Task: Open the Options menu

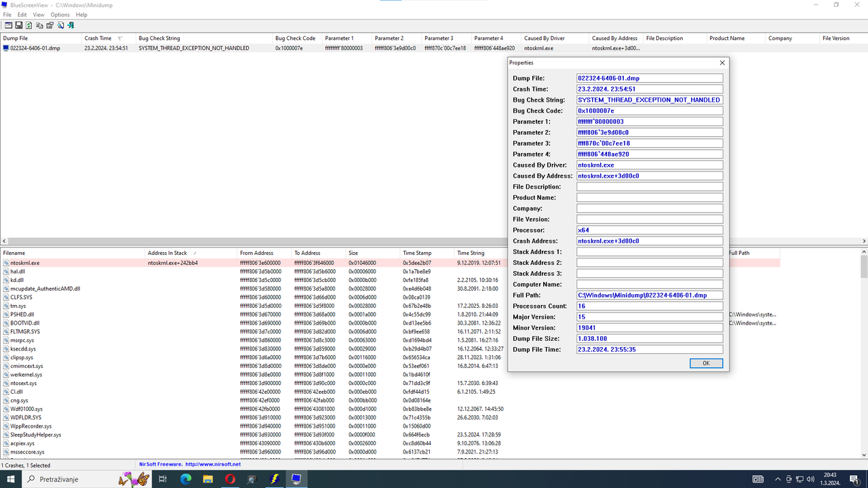Action: pyautogui.click(x=60, y=14)
